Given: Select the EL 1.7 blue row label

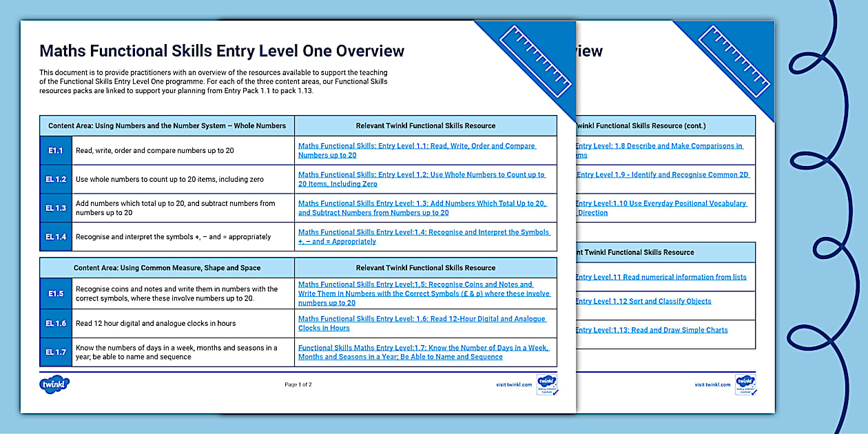Looking at the screenshot, I should point(56,352).
